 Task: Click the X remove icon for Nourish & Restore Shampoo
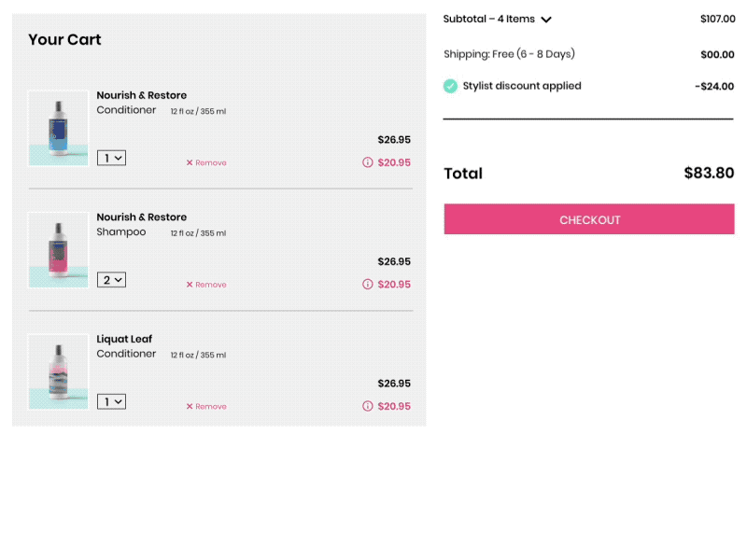click(x=190, y=285)
